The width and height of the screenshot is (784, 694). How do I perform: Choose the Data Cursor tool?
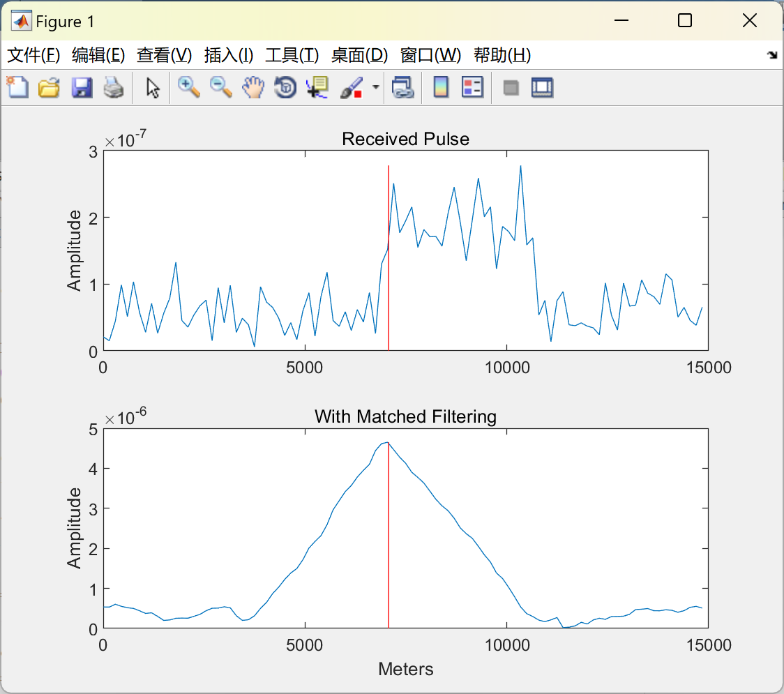click(317, 87)
